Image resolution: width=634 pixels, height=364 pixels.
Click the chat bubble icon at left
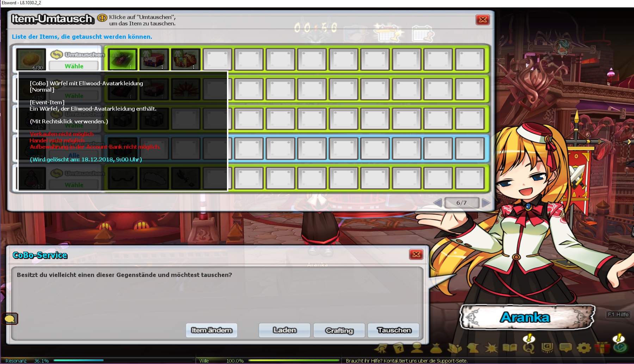click(x=10, y=319)
